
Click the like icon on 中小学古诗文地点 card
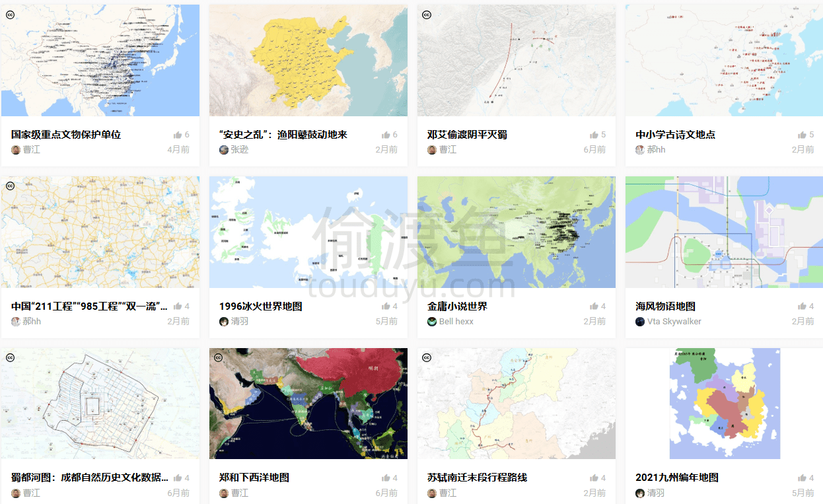pyautogui.click(x=802, y=135)
